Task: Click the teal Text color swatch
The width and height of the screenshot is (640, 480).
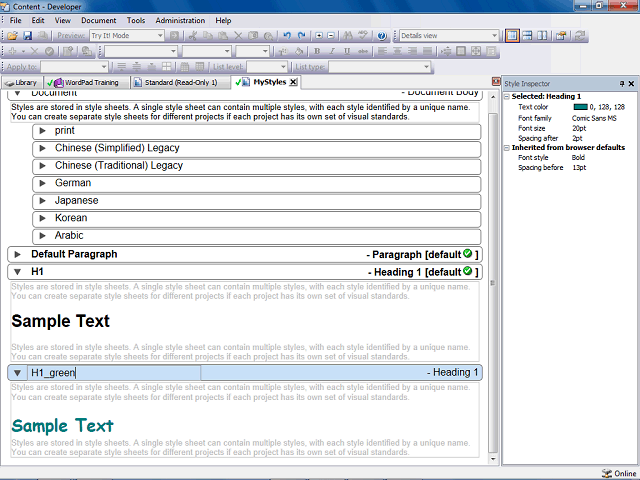Action: click(580, 107)
